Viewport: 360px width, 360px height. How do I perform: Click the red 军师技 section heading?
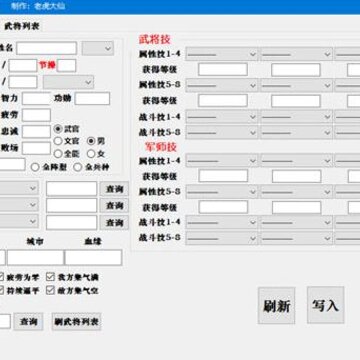(x=161, y=147)
